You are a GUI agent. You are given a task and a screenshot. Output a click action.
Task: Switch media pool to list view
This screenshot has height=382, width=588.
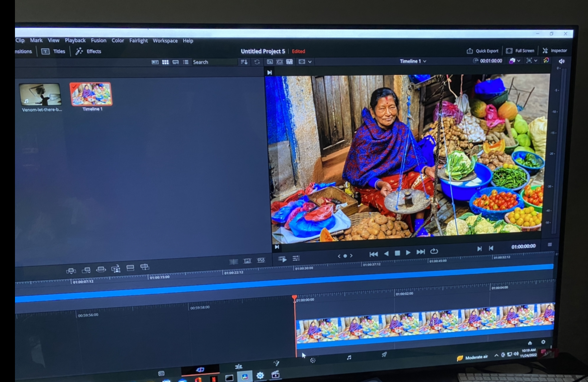(186, 62)
